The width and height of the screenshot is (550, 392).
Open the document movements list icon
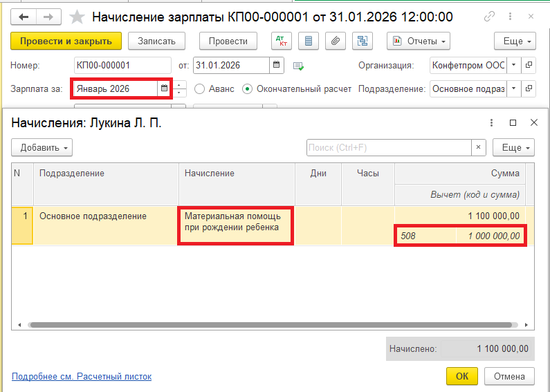pyautogui.click(x=309, y=41)
